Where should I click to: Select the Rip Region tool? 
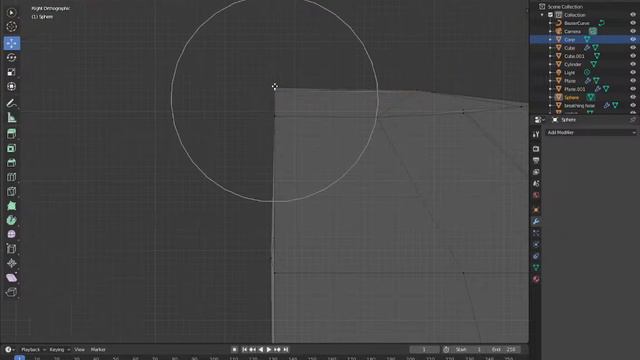point(11,292)
